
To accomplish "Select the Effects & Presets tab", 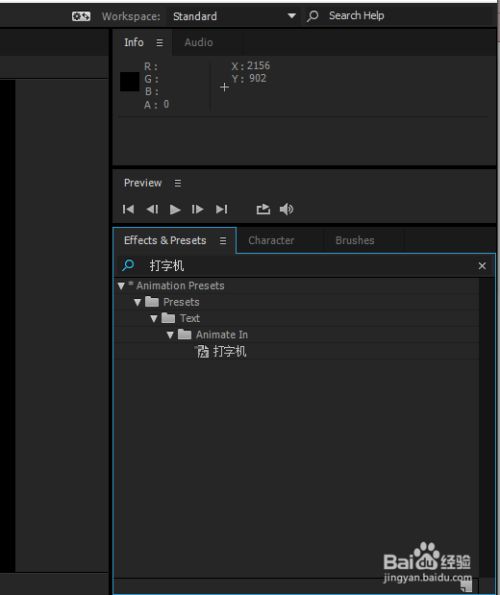I will click(x=165, y=241).
